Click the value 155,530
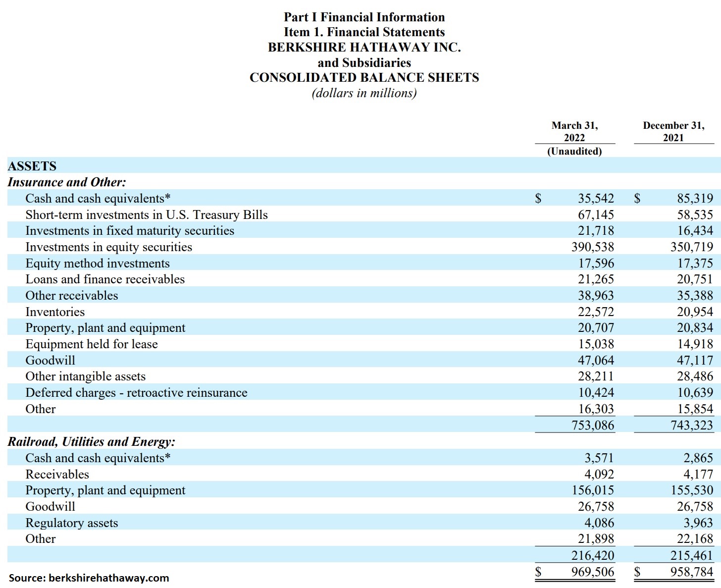 click(692, 490)
